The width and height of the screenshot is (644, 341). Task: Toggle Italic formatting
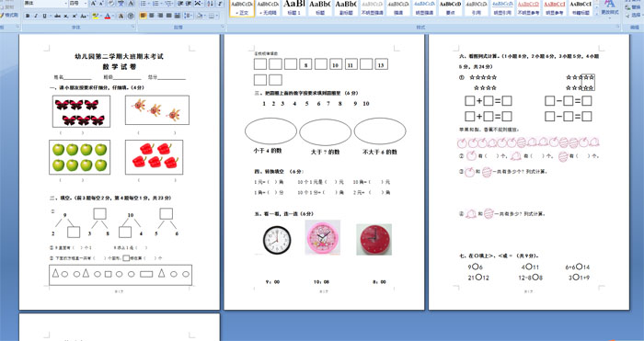click(36, 16)
